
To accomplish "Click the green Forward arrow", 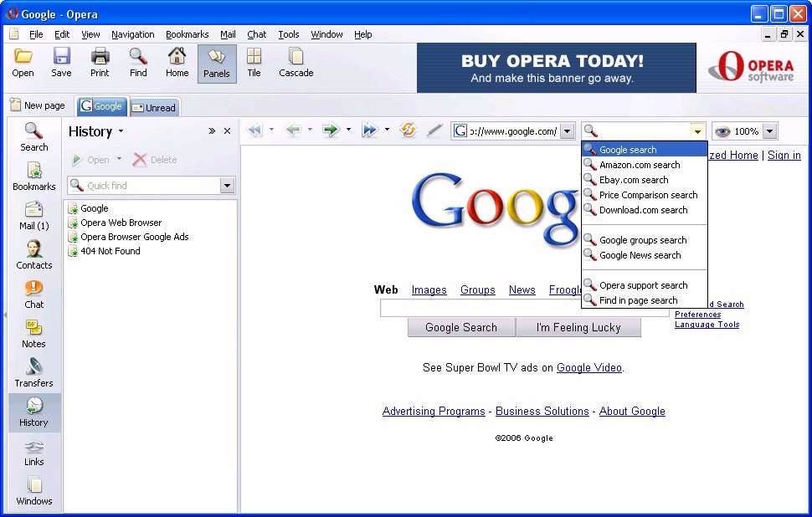I will [x=331, y=130].
